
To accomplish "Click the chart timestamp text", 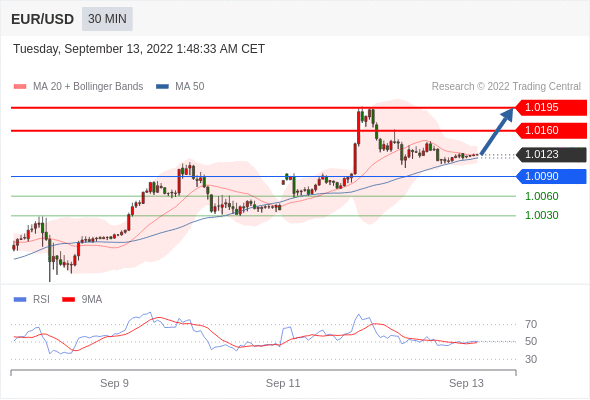I will [139, 49].
